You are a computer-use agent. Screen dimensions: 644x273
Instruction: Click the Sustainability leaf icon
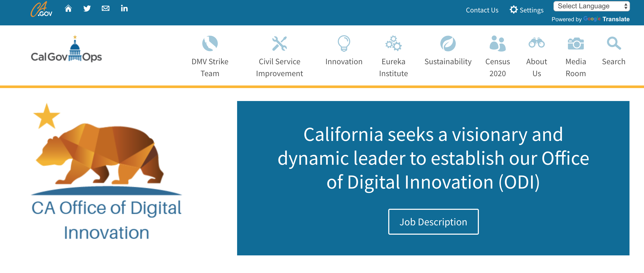[448, 43]
